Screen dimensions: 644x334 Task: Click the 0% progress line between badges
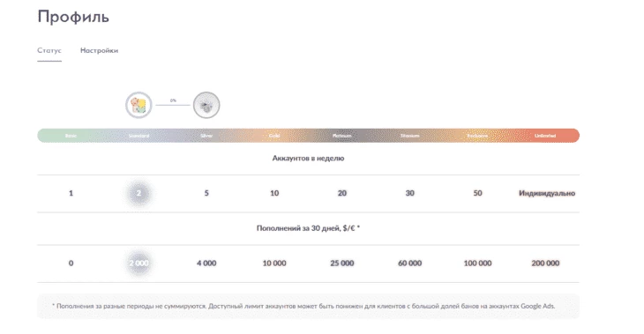(173, 105)
